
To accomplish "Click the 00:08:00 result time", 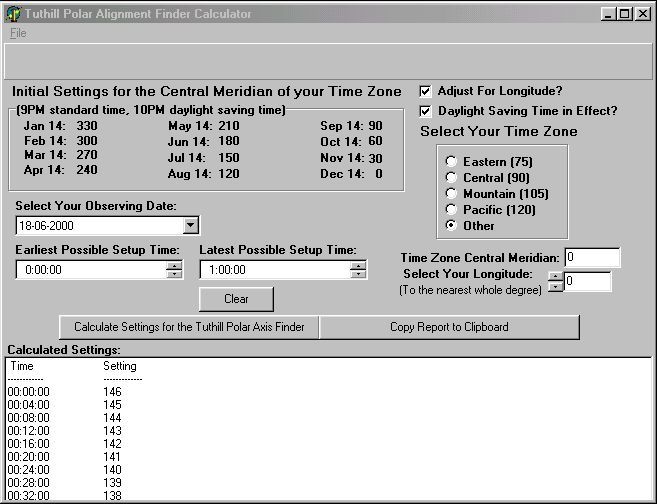I will pos(28,418).
